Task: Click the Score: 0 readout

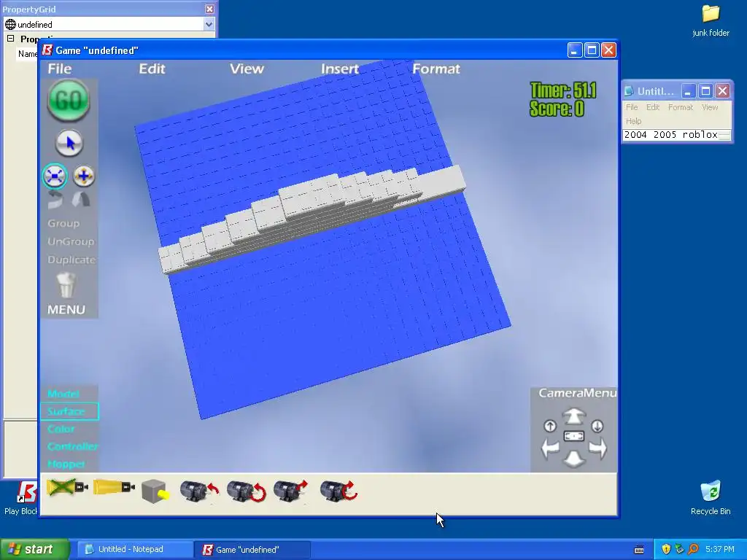Action: coord(557,109)
